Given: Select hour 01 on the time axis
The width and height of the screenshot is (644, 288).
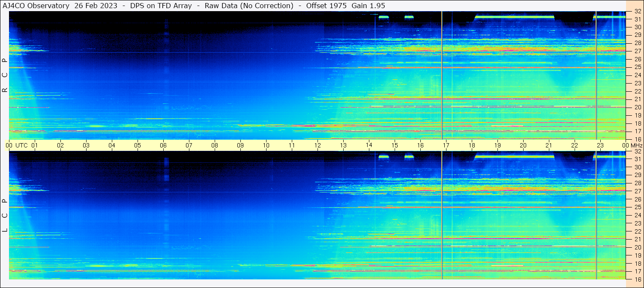Looking at the screenshot, I should (35, 145).
